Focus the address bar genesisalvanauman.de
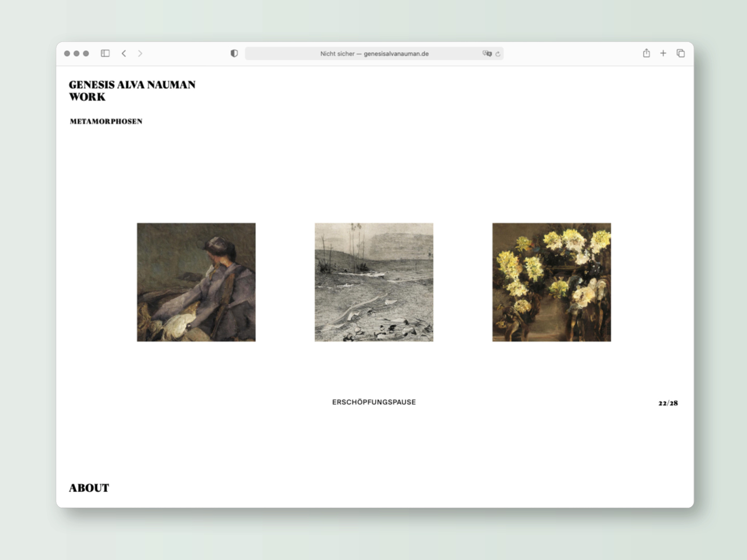The height and width of the screenshot is (560, 747). click(374, 53)
